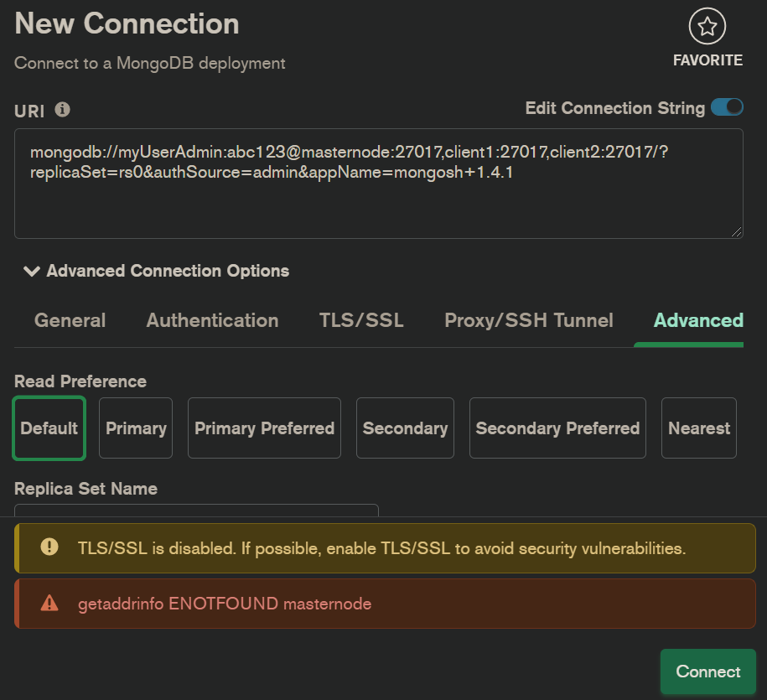This screenshot has height=700, width=767.
Task: Select Secondary read preference option
Action: pos(405,428)
